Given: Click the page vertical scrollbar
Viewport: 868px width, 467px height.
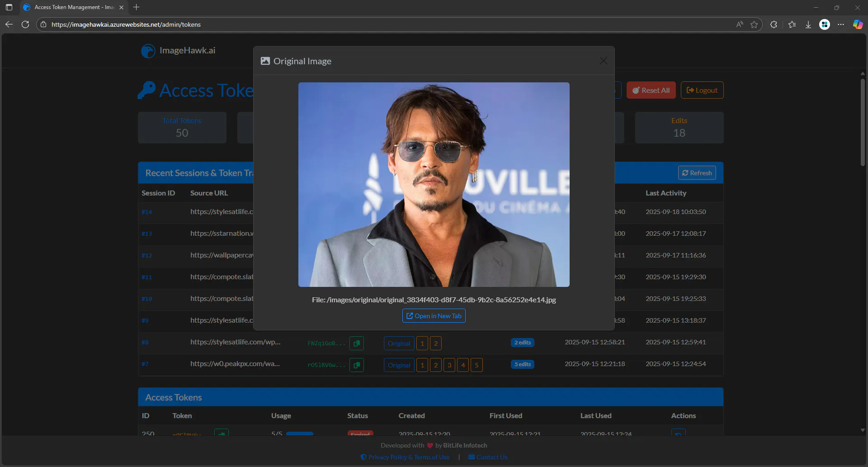Looking at the screenshot, I should pos(863,122).
